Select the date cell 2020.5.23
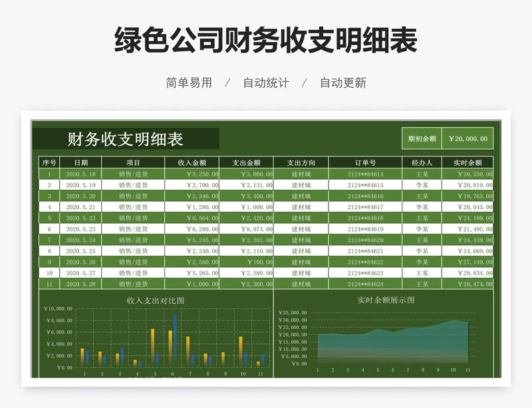The image size is (532, 408). point(80,229)
